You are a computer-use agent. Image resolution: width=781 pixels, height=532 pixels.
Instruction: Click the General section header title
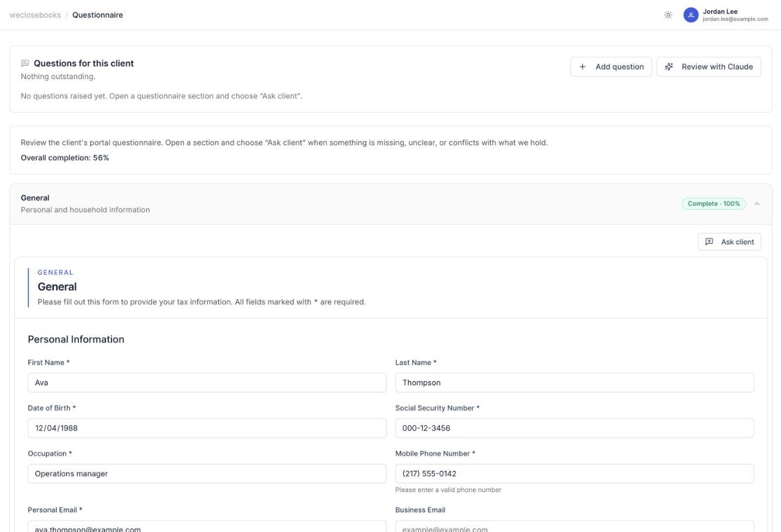[x=35, y=197]
